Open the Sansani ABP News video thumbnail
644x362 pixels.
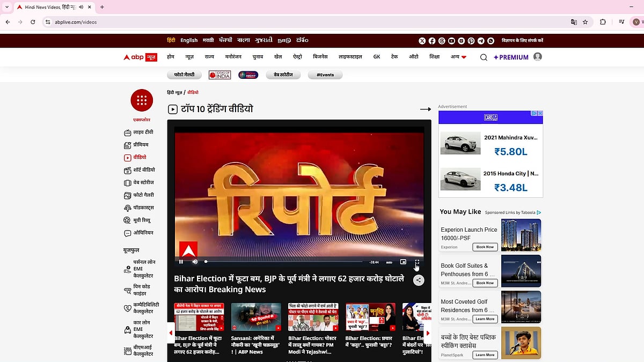(x=256, y=317)
